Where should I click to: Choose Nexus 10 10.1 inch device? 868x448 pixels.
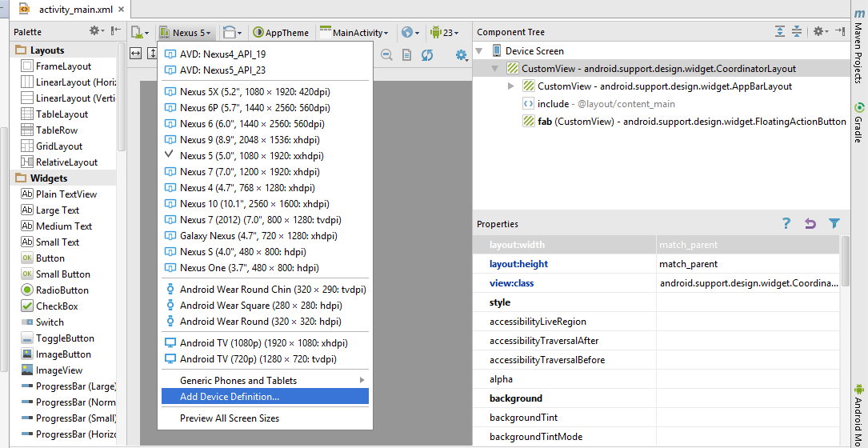pyautogui.click(x=265, y=204)
